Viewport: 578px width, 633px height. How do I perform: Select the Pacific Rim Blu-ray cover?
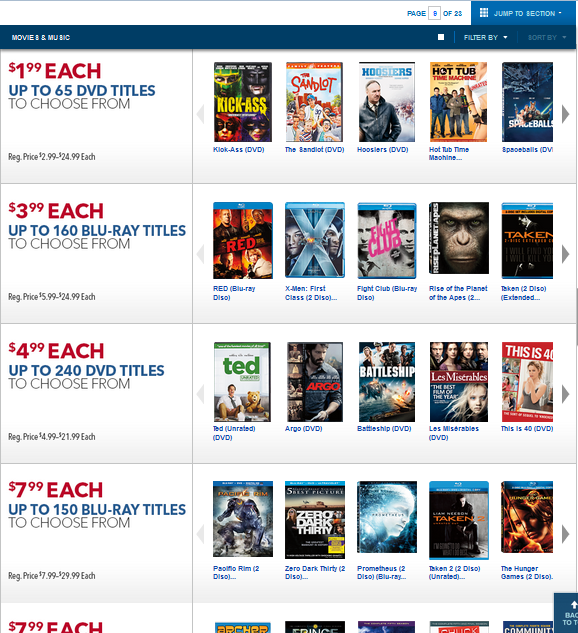click(x=243, y=519)
